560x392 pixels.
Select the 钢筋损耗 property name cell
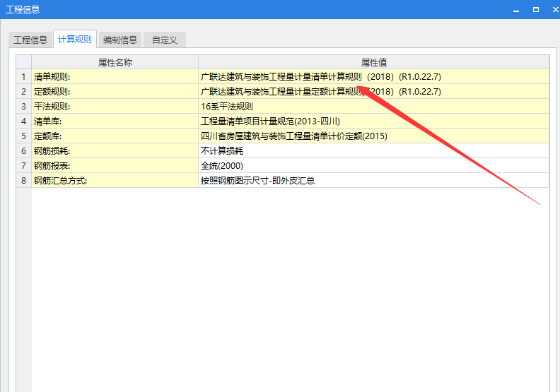tap(115, 151)
